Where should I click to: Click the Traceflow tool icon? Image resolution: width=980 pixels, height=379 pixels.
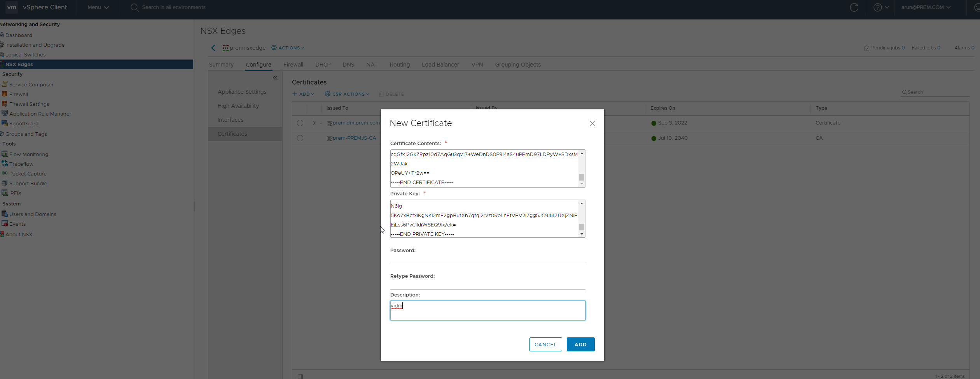pos(5,163)
